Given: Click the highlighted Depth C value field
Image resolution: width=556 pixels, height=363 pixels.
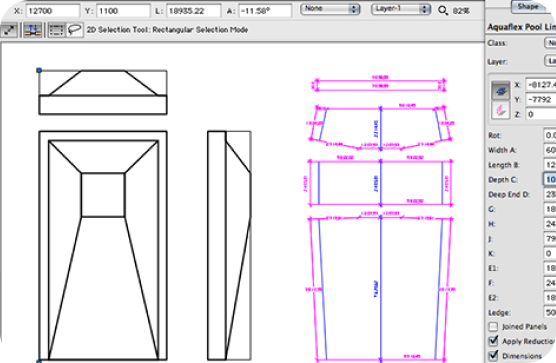Looking at the screenshot, I should (550, 179).
